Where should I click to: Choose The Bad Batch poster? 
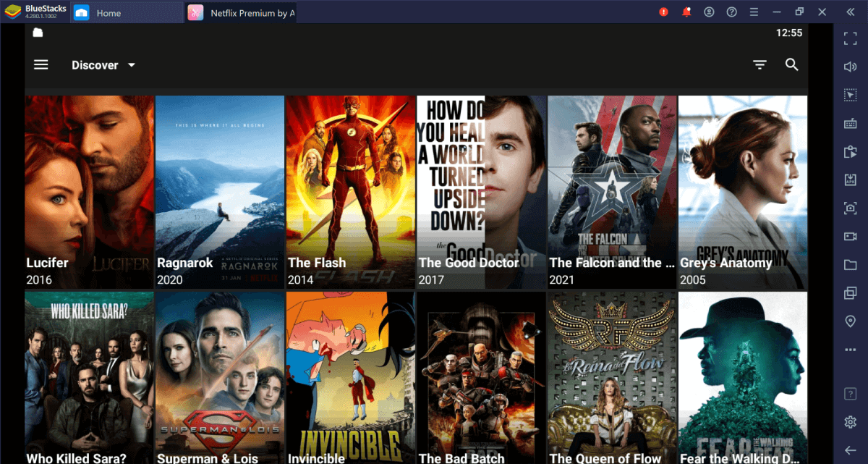[x=481, y=378]
